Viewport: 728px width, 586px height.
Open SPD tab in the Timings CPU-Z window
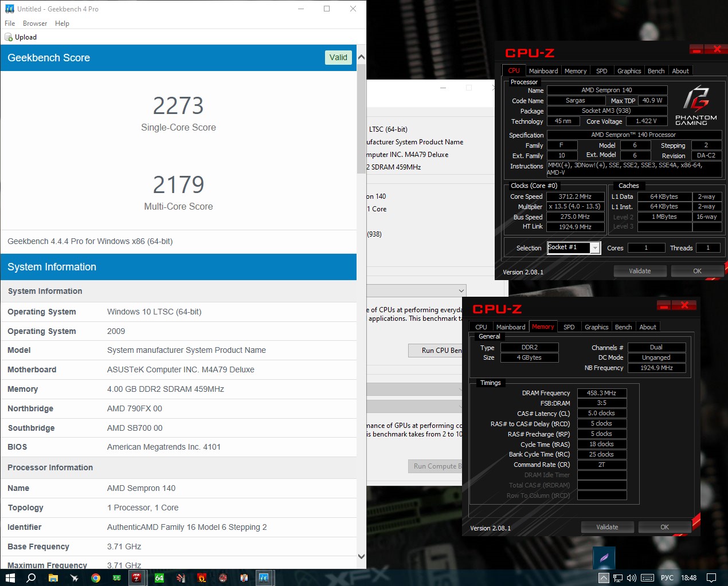[x=569, y=327]
